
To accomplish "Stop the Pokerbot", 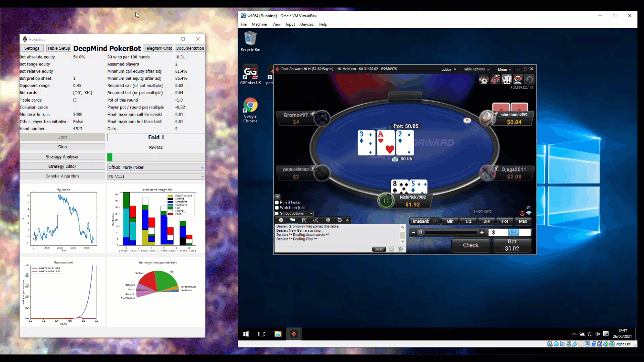I will [x=62, y=147].
